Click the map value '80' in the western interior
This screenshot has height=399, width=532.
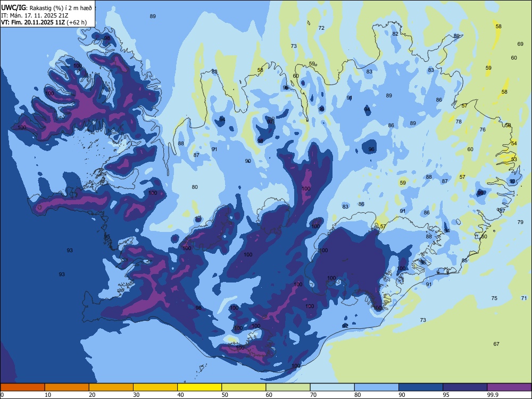click(x=195, y=187)
